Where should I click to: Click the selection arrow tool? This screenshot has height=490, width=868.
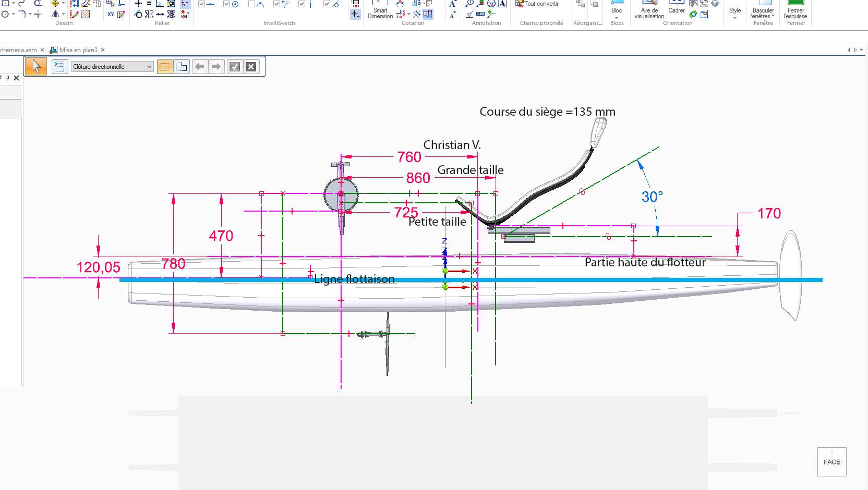click(36, 67)
